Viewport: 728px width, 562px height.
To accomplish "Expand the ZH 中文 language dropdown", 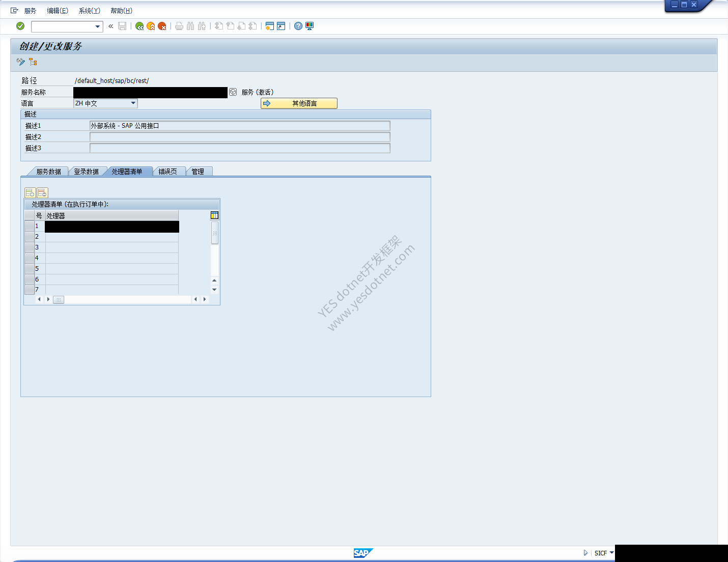I will (x=133, y=103).
